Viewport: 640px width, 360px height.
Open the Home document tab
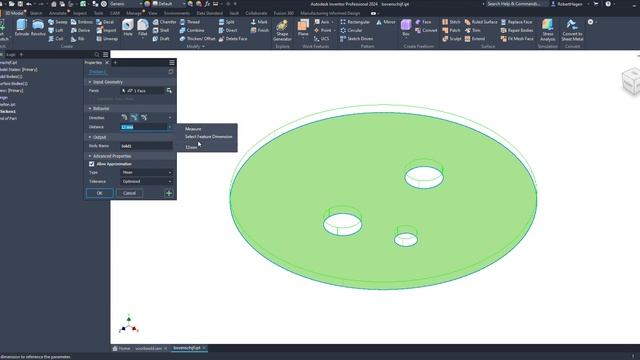[x=121, y=349]
